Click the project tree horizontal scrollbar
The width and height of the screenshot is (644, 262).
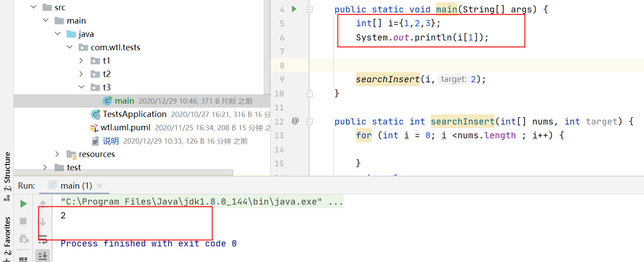coord(123,172)
